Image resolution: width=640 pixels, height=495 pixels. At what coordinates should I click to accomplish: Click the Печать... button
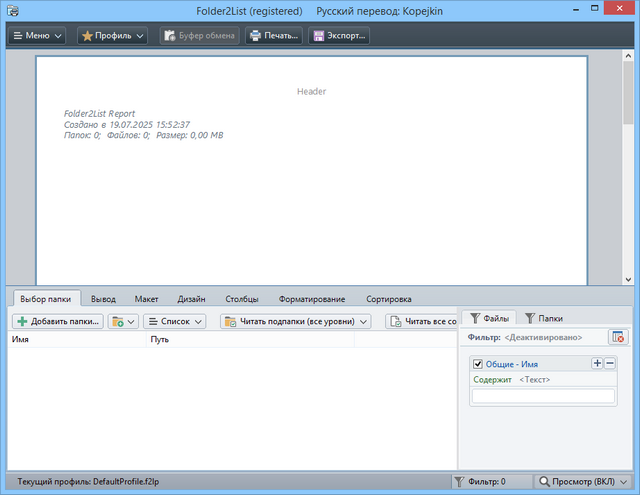coord(274,36)
